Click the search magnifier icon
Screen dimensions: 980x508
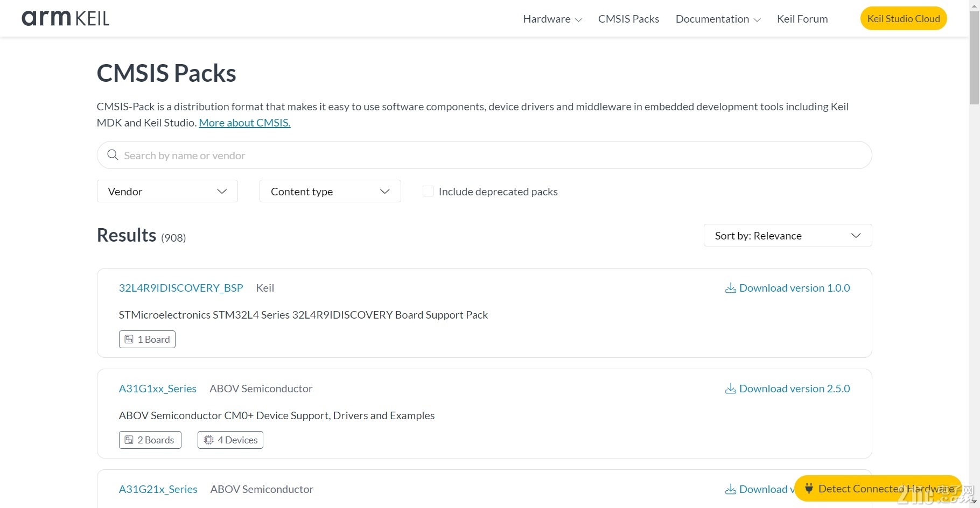113,155
